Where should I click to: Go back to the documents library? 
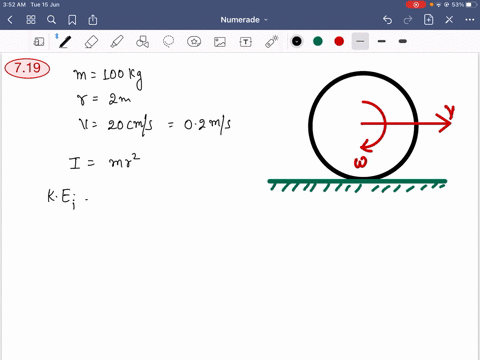(x=10, y=20)
